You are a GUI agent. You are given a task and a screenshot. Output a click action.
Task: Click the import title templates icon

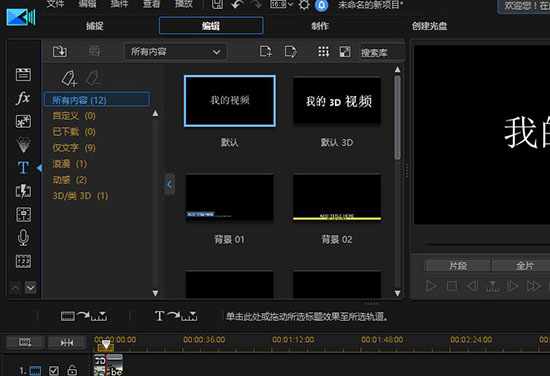click(x=60, y=52)
